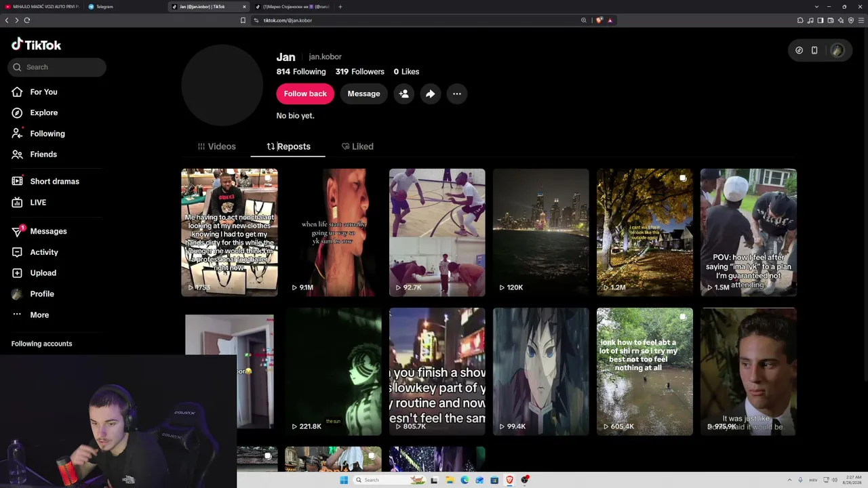This screenshot has height=488, width=868.
Task: Open a new browser tab
Action: (x=340, y=7)
